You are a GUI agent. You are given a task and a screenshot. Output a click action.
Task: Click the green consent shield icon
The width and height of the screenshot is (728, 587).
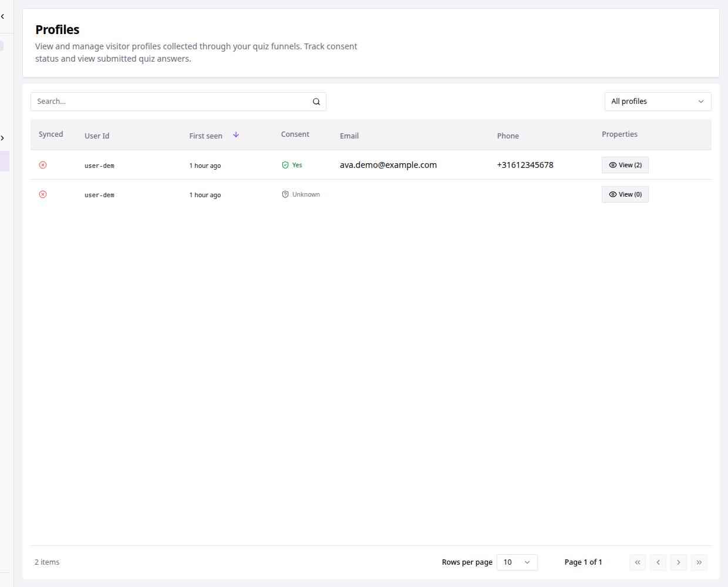(285, 165)
